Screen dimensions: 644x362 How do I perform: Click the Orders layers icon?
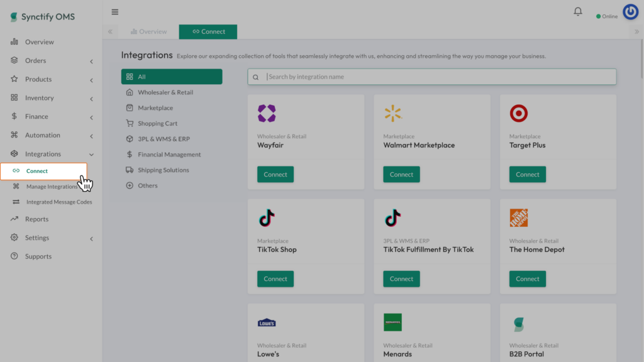14,60
